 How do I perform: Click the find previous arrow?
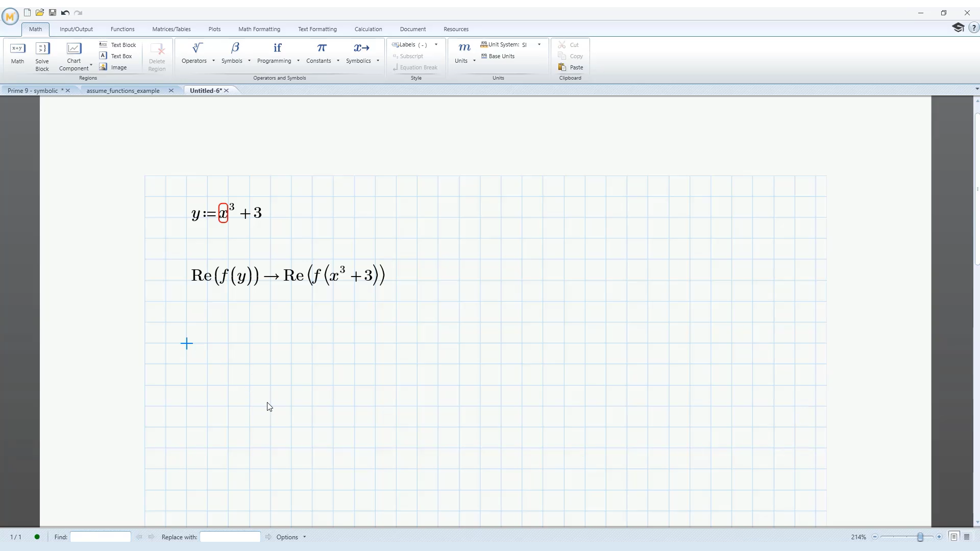coord(139,537)
